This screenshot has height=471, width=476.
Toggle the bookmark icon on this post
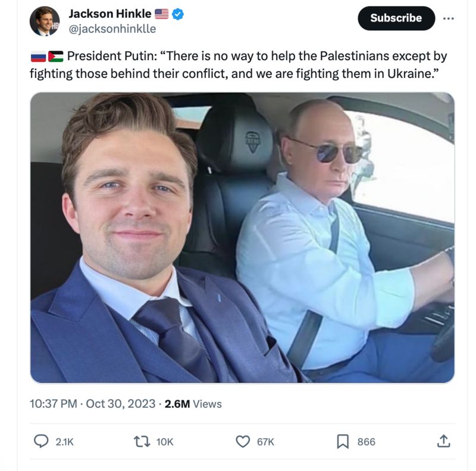pos(343,441)
